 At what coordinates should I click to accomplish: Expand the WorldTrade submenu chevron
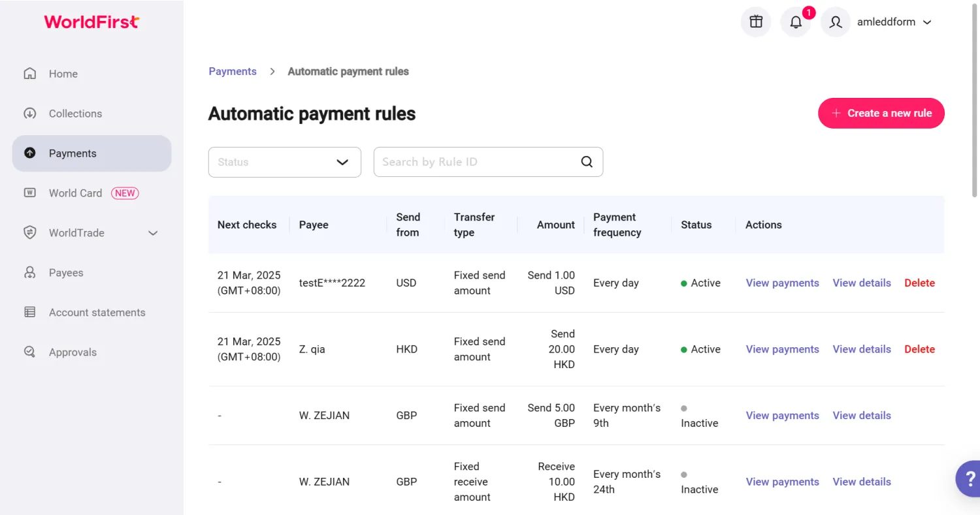tap(153, 233)
